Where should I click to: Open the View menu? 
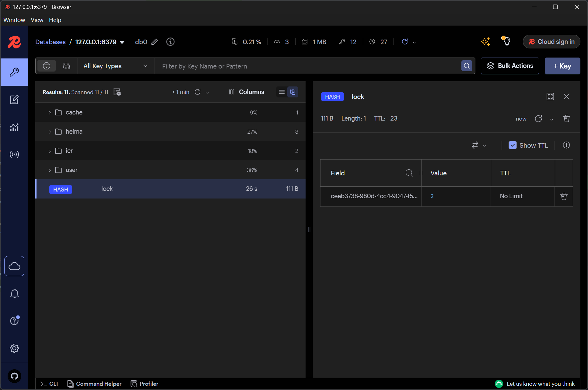point(37,20)
